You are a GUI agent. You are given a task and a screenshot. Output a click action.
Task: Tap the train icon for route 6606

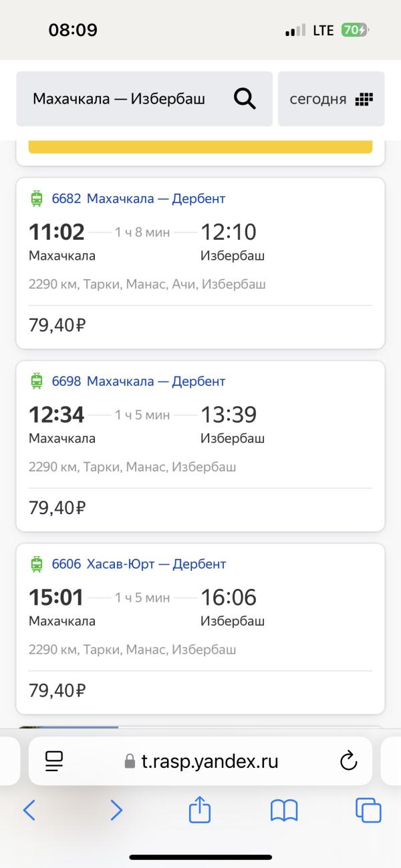click(x=37, y=564)
